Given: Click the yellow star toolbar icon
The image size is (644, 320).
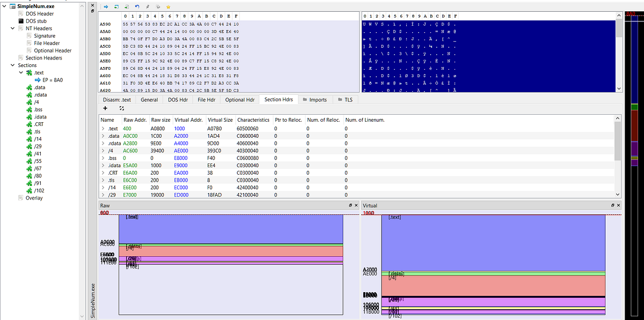Looking at the screenshot, I should (x=168, y=6).
